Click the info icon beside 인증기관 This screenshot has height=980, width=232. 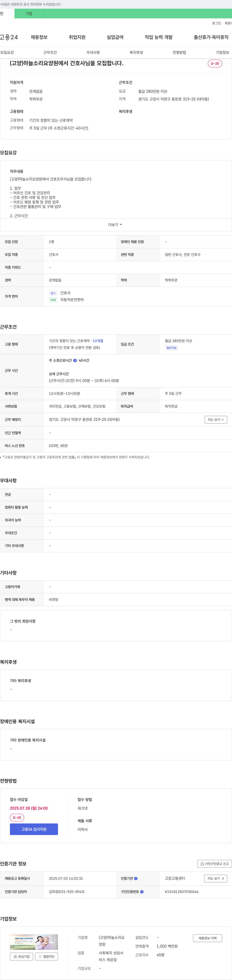click(136, 879)
